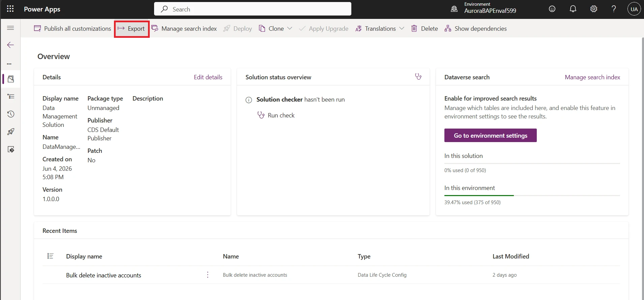
Task: Click the Translations command
Action: coord(376,28)
